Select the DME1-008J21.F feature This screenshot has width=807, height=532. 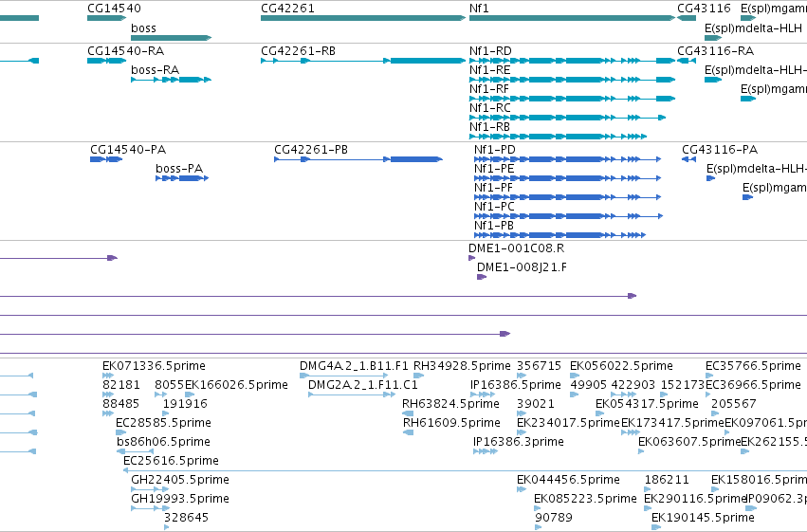[x=482, y=277]
